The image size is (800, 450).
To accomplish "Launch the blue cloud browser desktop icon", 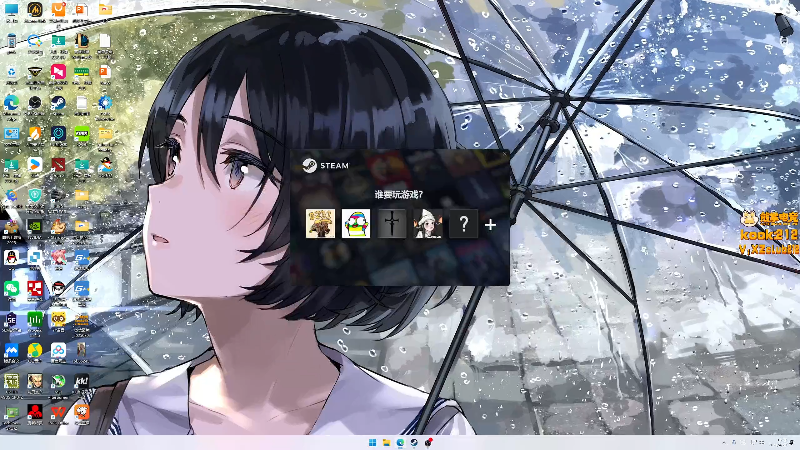I will click(35, 41).
